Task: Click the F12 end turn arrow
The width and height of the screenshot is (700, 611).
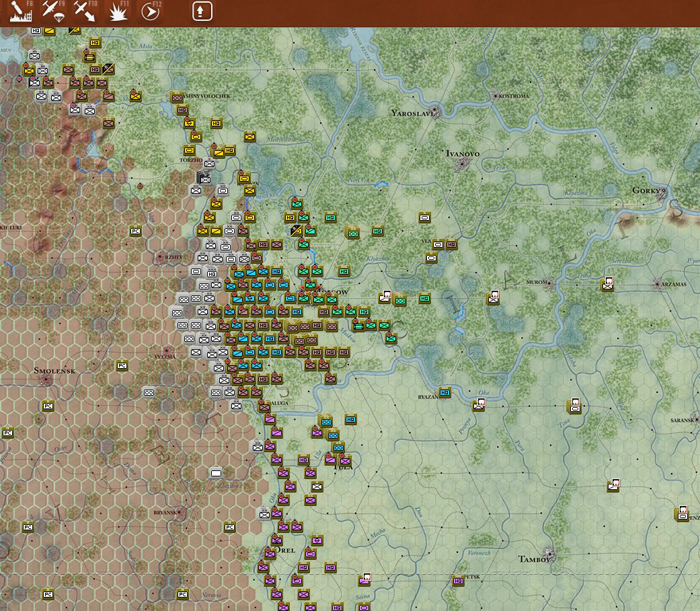Action: (151, 11)
